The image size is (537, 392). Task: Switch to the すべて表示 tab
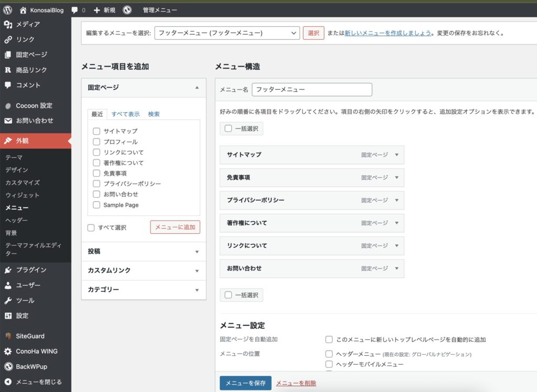point(125,114)
